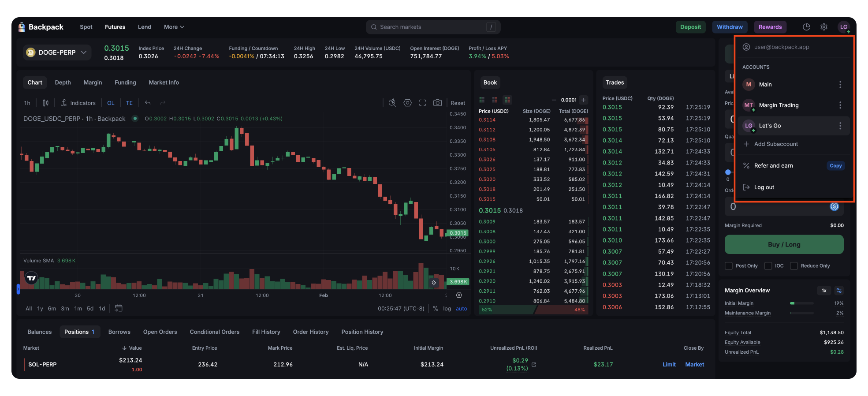Expand the DOGE-PERP market selector

click(57, 52)
